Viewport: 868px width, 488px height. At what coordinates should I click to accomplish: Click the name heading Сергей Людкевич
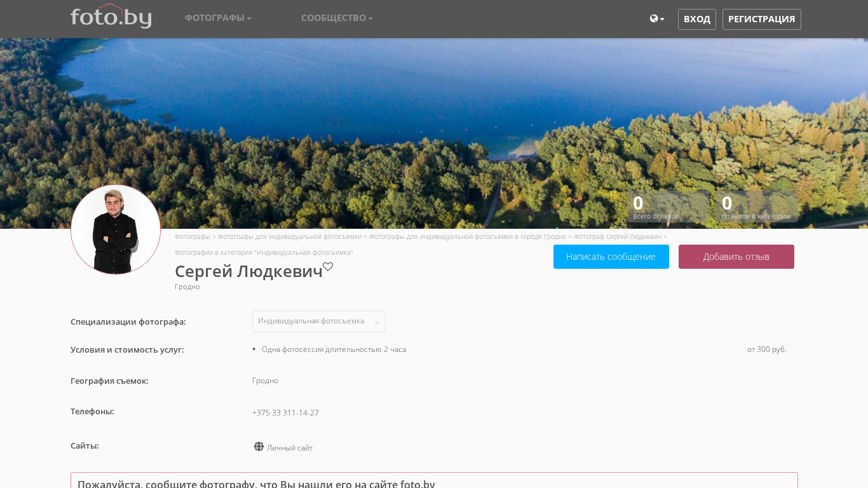[x=248, y=271]
